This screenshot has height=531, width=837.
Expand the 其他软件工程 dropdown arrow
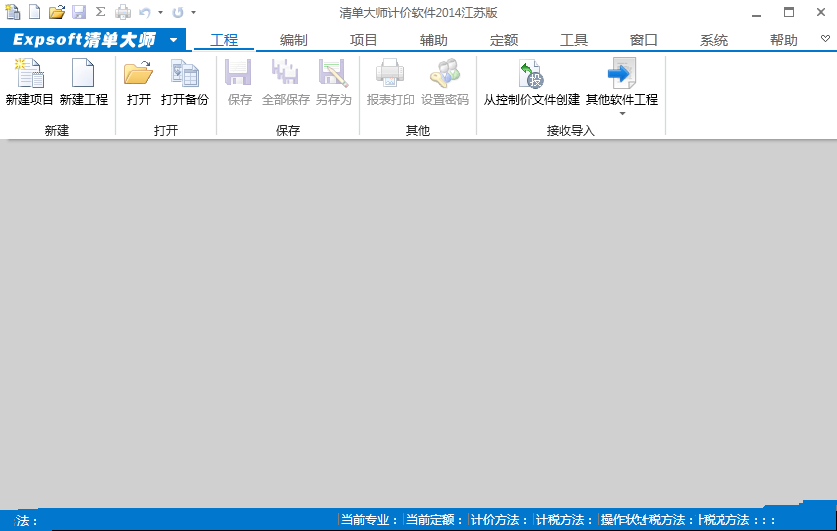point(622,114)
